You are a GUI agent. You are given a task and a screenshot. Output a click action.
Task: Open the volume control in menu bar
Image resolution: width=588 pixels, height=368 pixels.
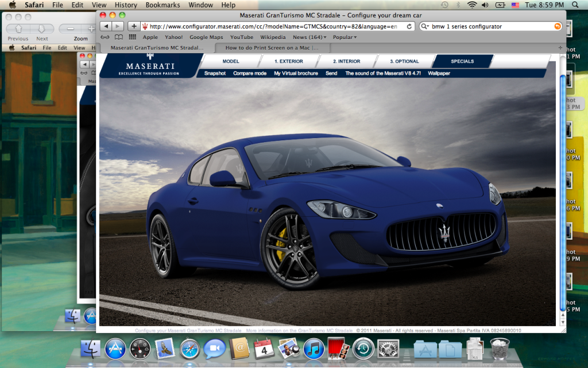485,5
